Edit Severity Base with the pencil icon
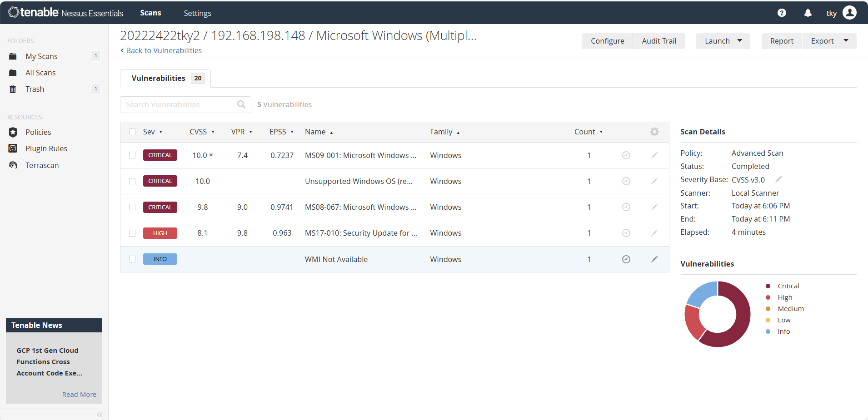This screenshot has height=420, width=868. click(778, 179)
